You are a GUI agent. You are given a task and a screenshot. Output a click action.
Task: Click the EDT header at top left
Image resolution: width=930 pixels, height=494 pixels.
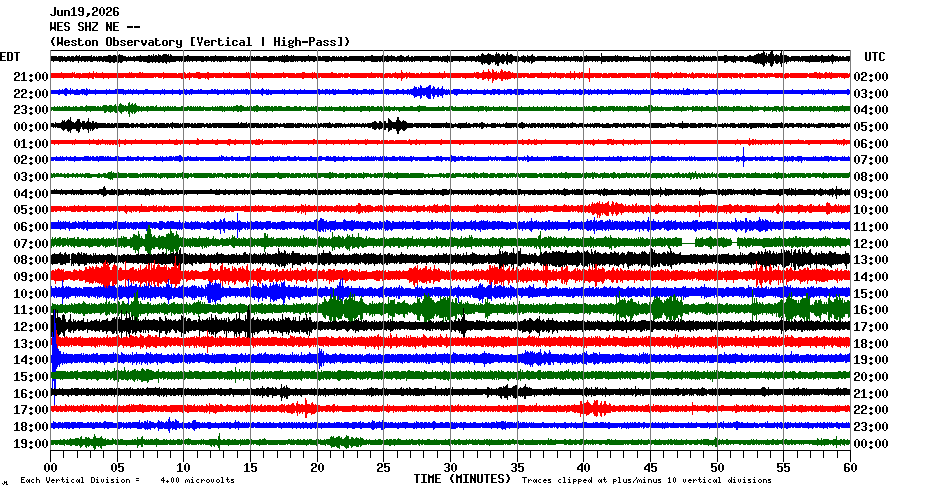pos(10,57)
